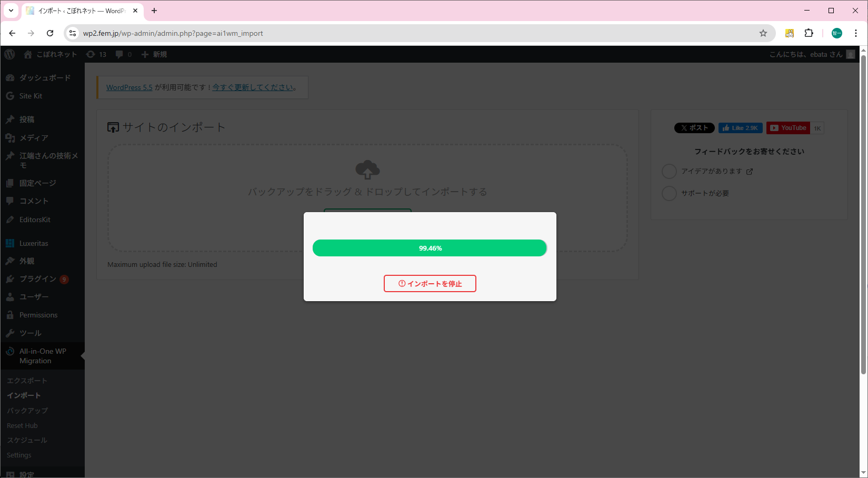Select the サポートが必要 radio option
The image size is (868, 478).
[x=669, y=193]
